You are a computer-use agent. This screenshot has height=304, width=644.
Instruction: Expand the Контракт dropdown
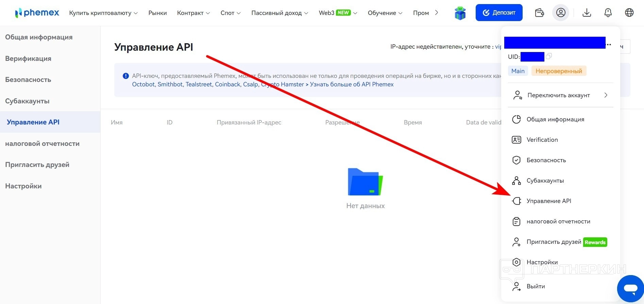coord(193,13)
